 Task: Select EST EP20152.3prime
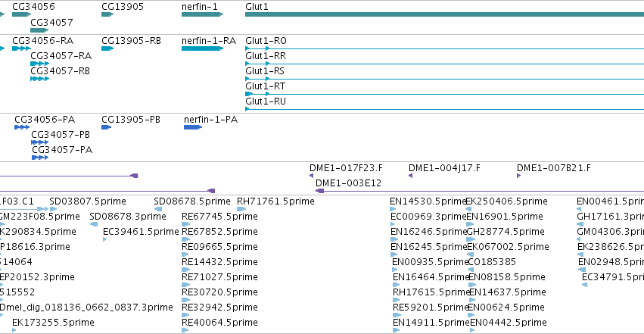(x=37, y=277)
